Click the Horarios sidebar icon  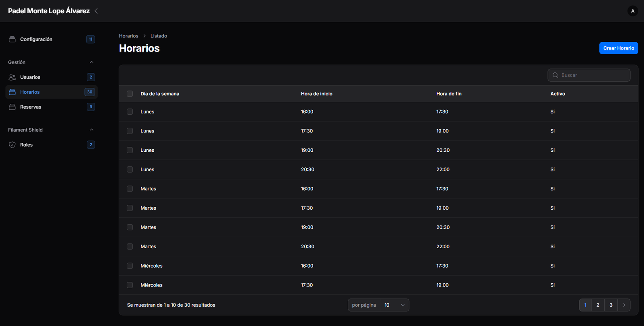click(x=12, y=92)
